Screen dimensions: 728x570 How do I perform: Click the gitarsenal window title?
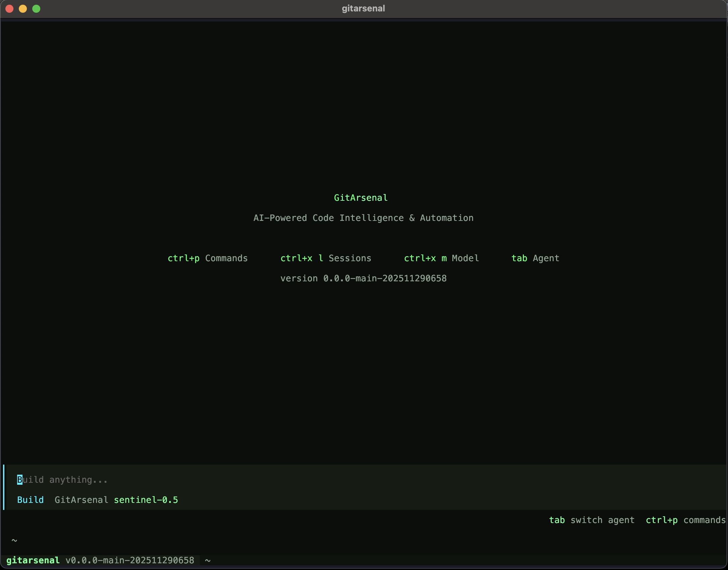(363, 8)
